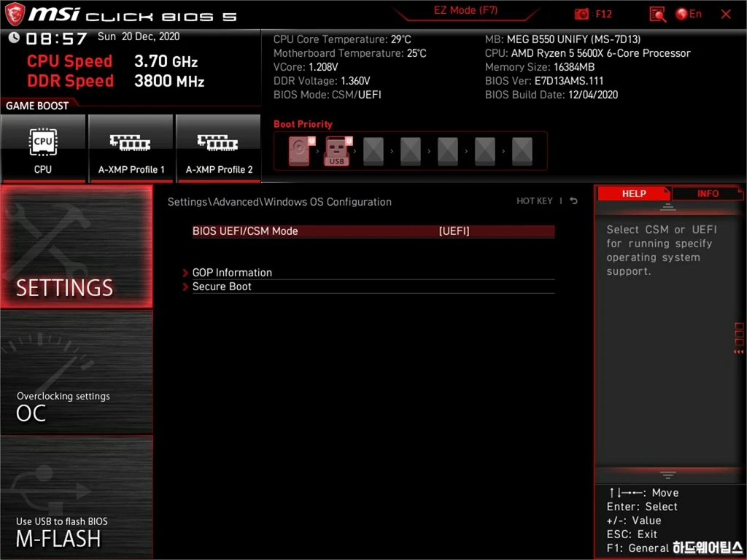Click the bottom grip of the help panel
747x560 pixels.
[x=667, y=475]
